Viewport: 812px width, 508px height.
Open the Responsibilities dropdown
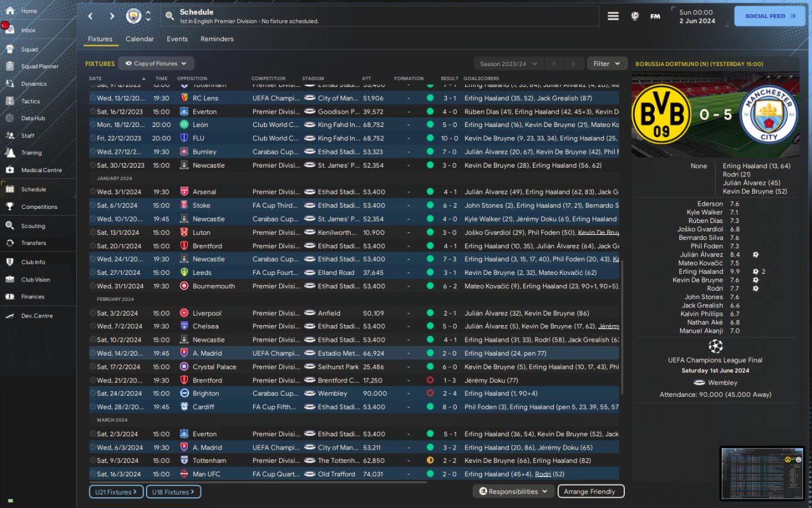coord(513,491)
